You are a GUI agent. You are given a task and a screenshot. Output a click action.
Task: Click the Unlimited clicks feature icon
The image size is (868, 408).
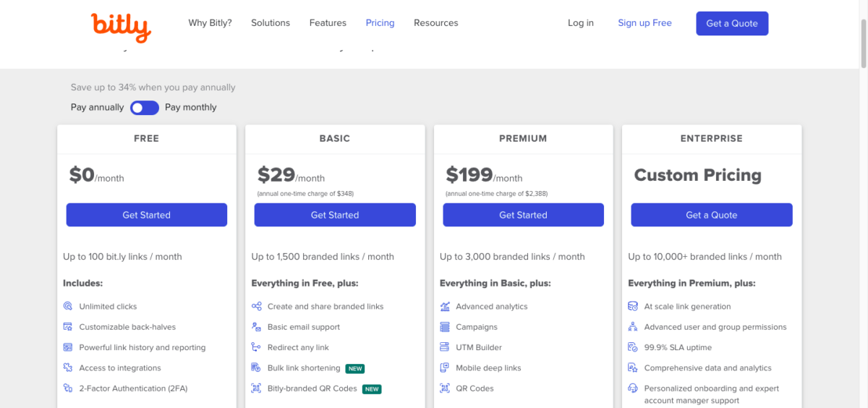coord(68,307)
